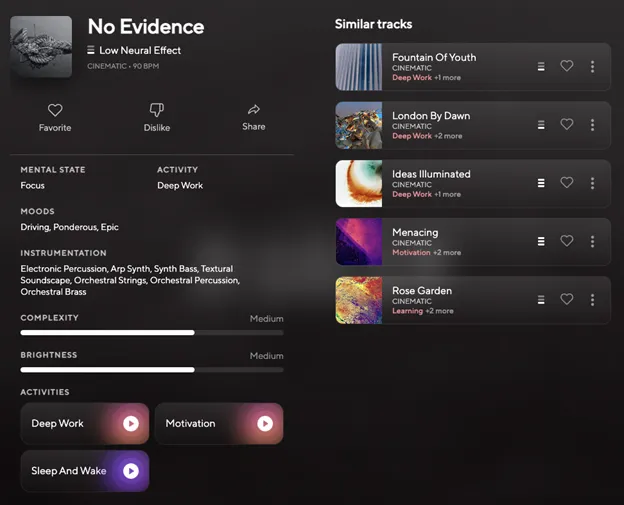Click the 'Similar tracks' heading

373,24
